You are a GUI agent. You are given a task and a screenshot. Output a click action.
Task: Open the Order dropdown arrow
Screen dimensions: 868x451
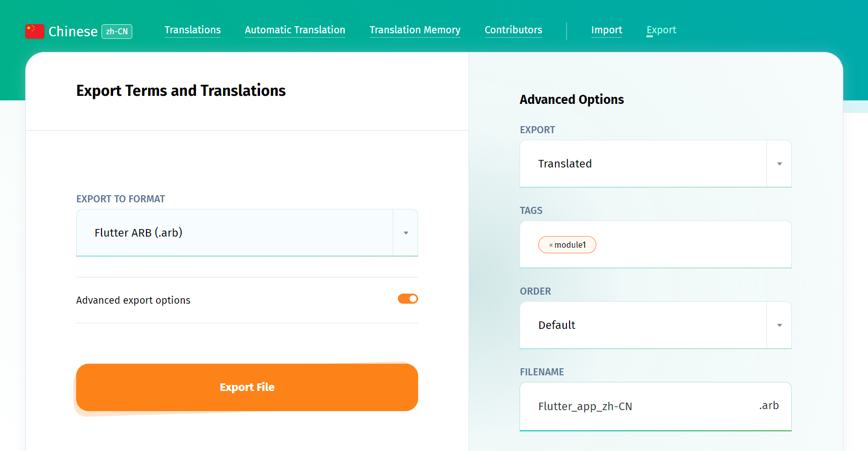click(779, 325)
